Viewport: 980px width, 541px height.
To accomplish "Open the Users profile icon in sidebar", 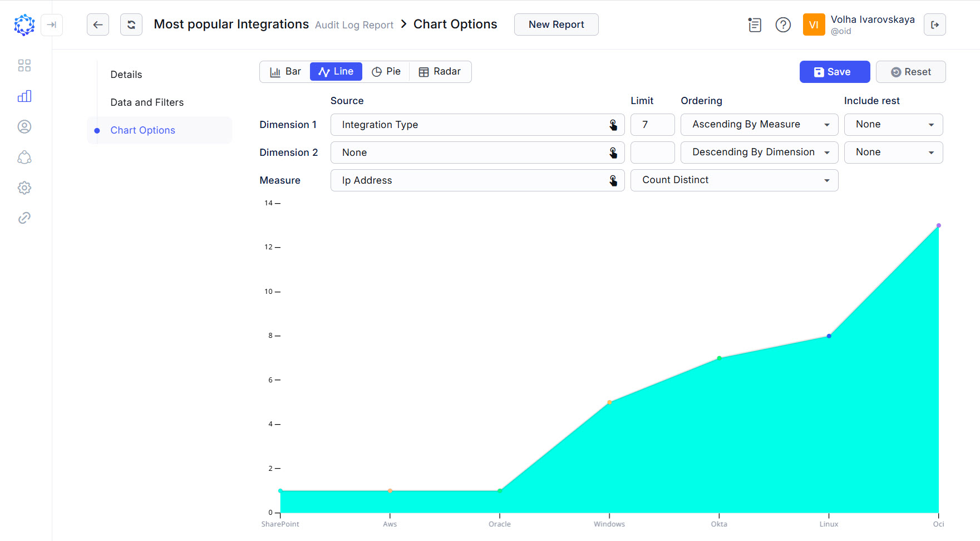I will click(x=24, y=126).
